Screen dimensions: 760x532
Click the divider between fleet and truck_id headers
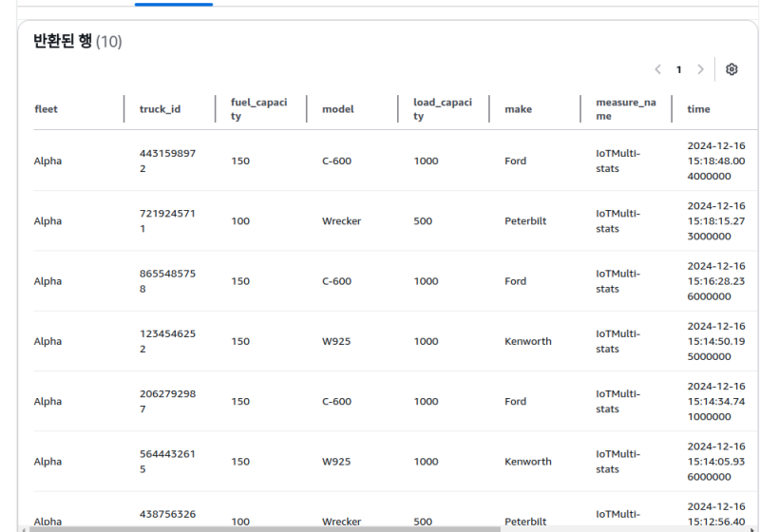(124, 109)
